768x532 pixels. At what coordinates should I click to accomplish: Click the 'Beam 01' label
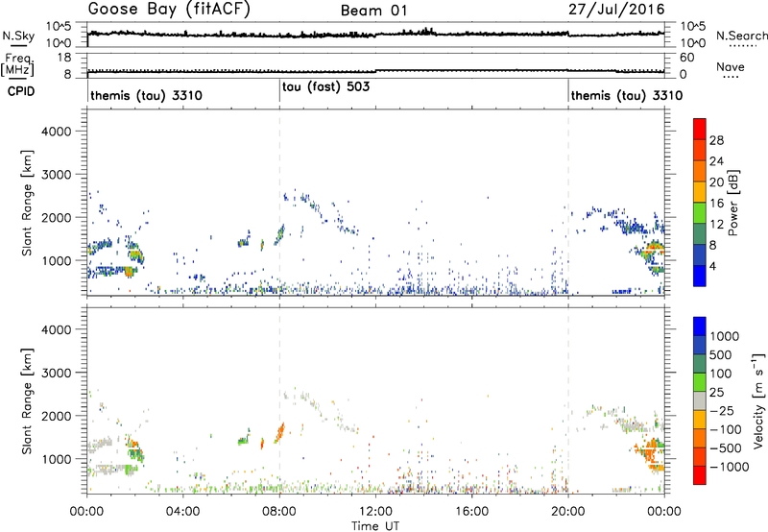coord(374,11)
